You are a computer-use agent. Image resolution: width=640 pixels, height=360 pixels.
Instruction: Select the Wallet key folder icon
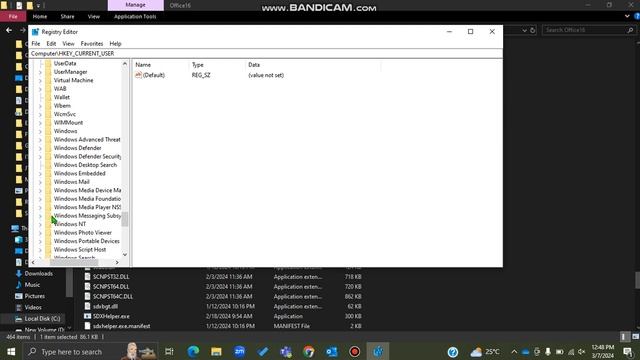[x=48, y=97]
